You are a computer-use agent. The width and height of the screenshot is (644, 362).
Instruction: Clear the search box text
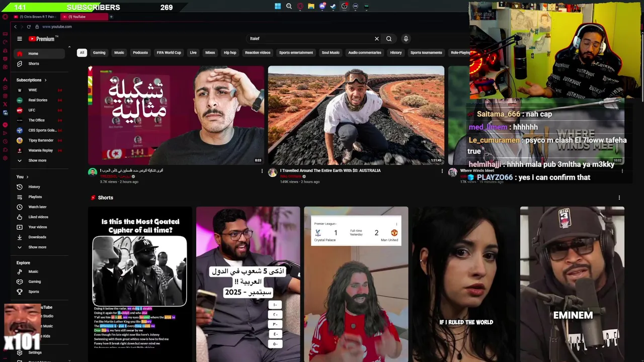(376, 39)
